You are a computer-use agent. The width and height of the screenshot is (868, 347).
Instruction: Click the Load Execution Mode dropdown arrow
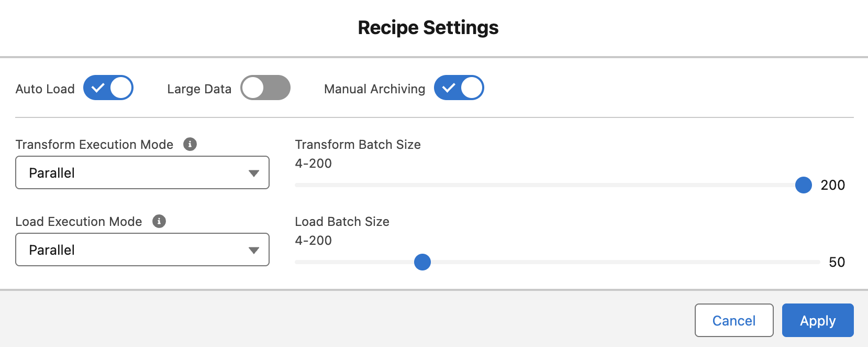pos(254,250)
